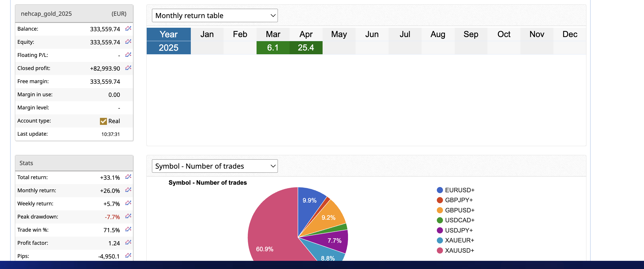Click the 2025 year row cell

tap(169, 48)
